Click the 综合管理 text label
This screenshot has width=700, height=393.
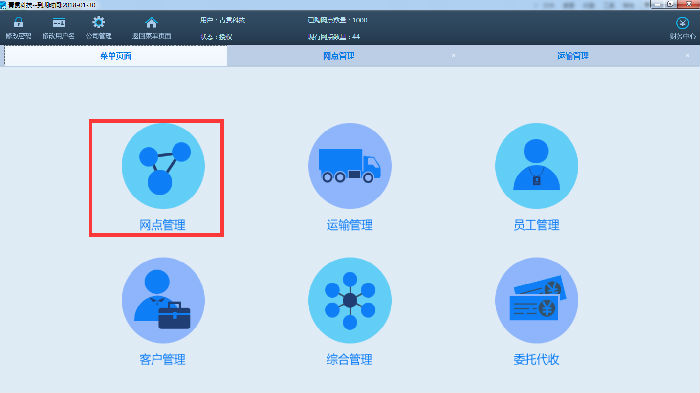pyautogui.click(x=350, y=360)
